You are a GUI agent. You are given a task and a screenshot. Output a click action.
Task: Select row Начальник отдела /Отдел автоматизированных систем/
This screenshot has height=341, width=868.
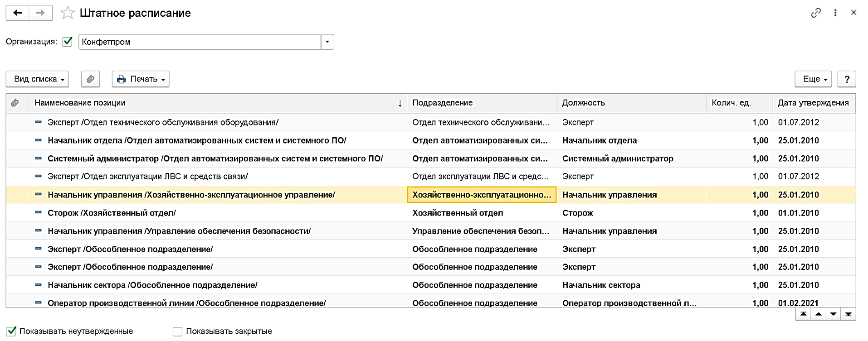coord(431,140)
